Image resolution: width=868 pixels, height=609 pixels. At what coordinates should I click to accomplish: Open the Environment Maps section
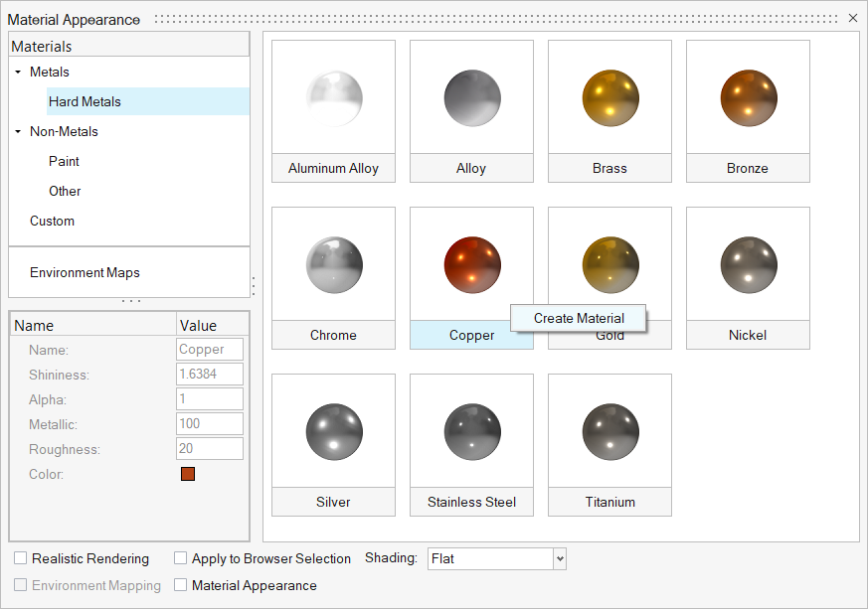tap(85, 272)
